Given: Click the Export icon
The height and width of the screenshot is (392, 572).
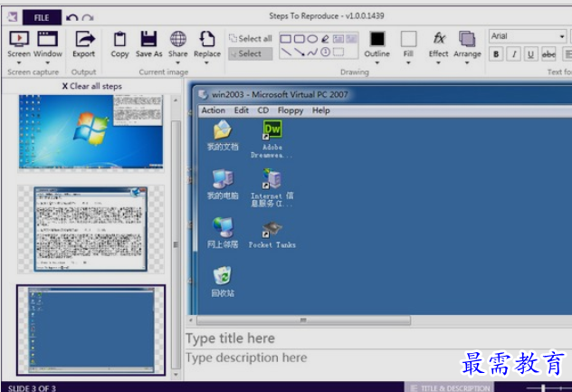Looking at the screenshot, I should [x=84, y=39].
